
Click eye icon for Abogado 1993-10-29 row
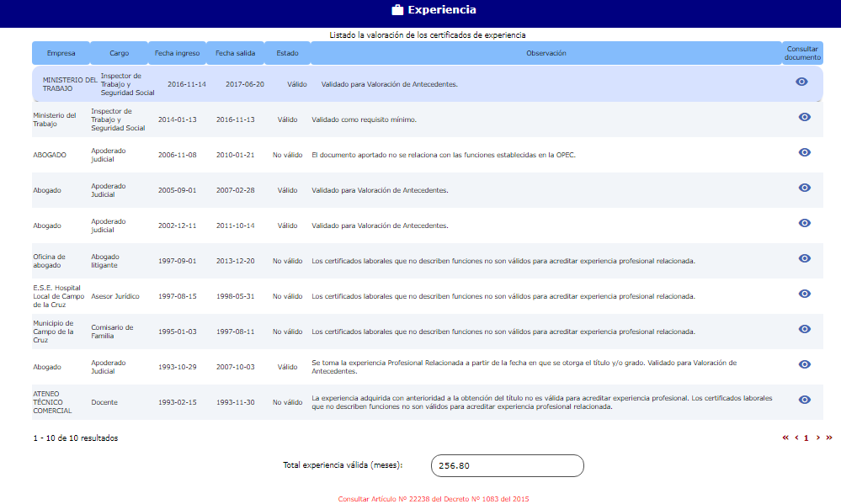click(804, 364)
